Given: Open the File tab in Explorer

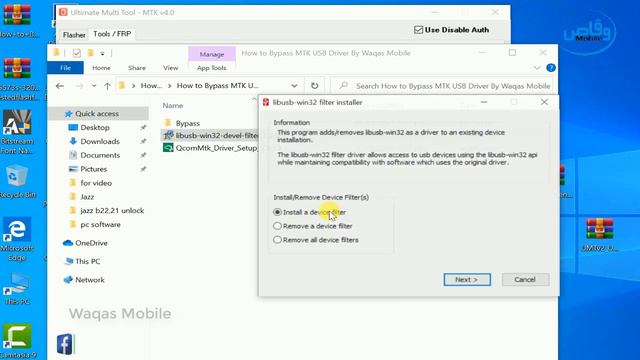Looking at the screenshot, I should pos(65,68).
